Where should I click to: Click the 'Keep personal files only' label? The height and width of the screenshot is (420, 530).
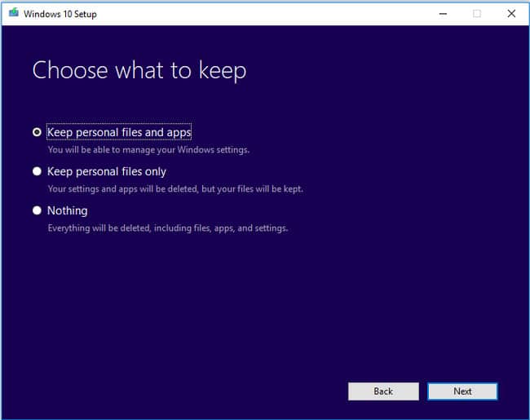pos(107,172)
